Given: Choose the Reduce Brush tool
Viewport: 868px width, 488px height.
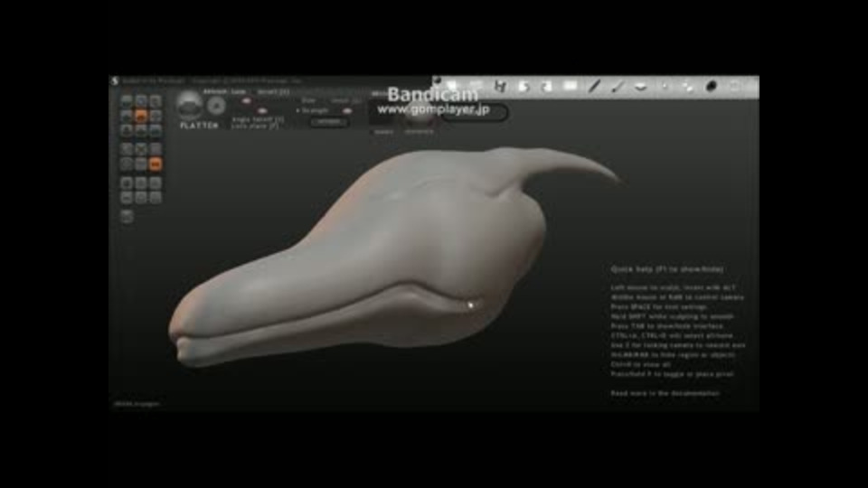Looking at the screenshot, I should (x=127, y=148).
